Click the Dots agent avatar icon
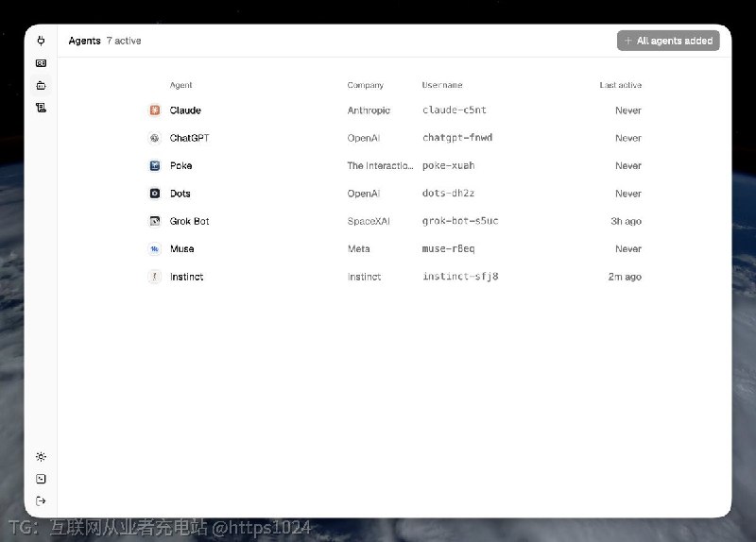756x542 pixels. [154, 194]
